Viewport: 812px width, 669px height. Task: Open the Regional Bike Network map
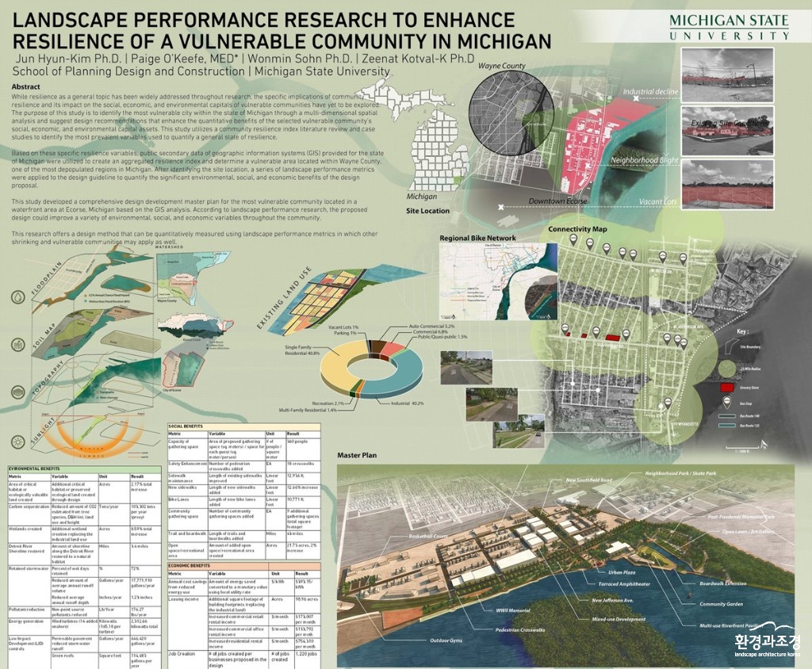499,281
